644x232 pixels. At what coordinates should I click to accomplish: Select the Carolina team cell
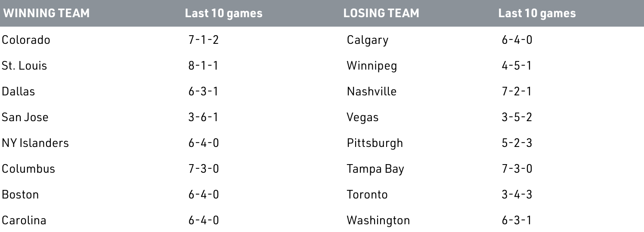24,220
